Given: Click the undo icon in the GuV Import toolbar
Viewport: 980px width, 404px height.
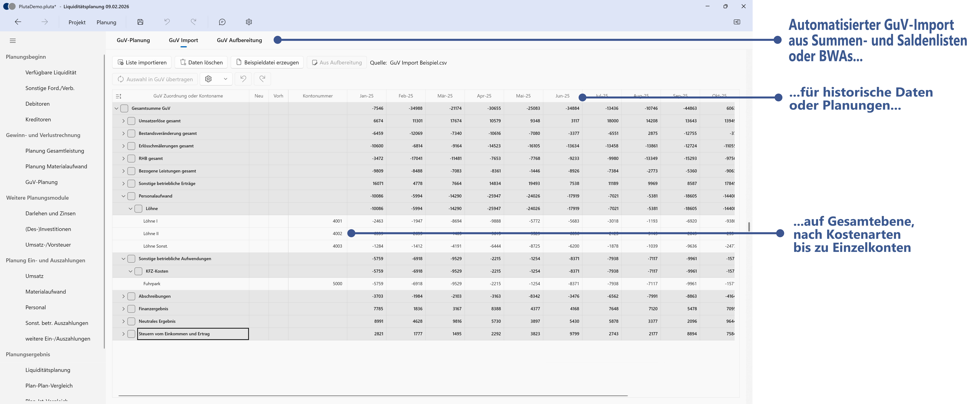Looking at the screenshot, I should click(243, 79).
